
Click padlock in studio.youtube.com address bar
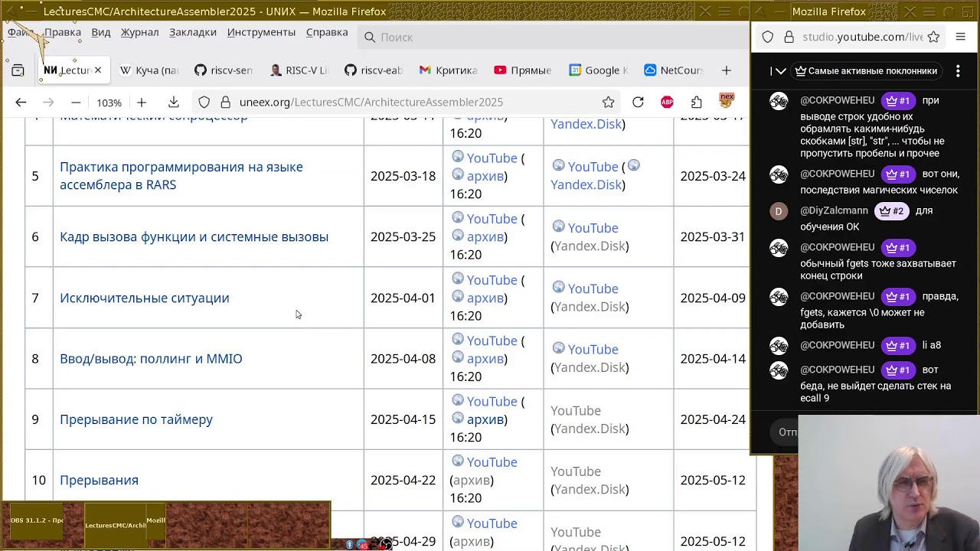tap(789, 37)
